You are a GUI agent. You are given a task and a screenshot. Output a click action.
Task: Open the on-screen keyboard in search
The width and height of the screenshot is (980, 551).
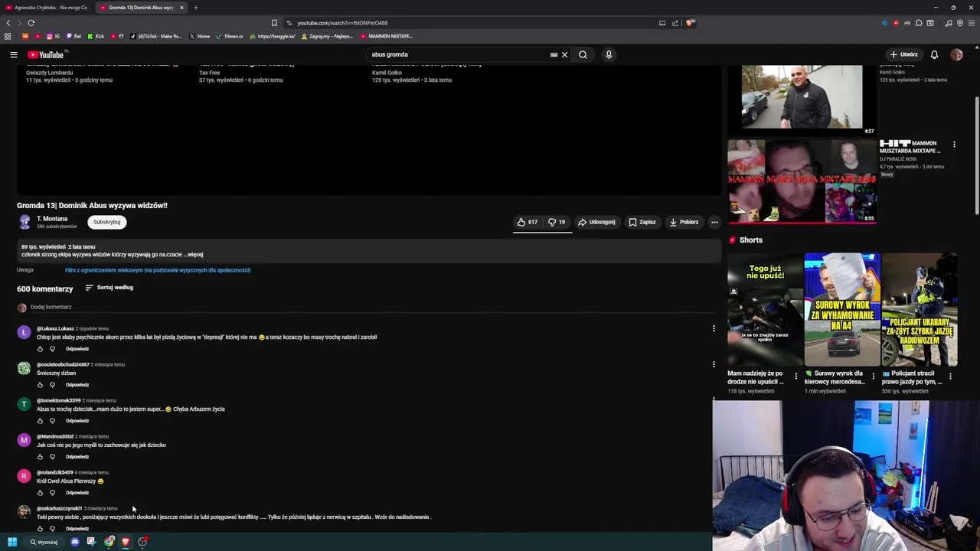click(554, 54)
